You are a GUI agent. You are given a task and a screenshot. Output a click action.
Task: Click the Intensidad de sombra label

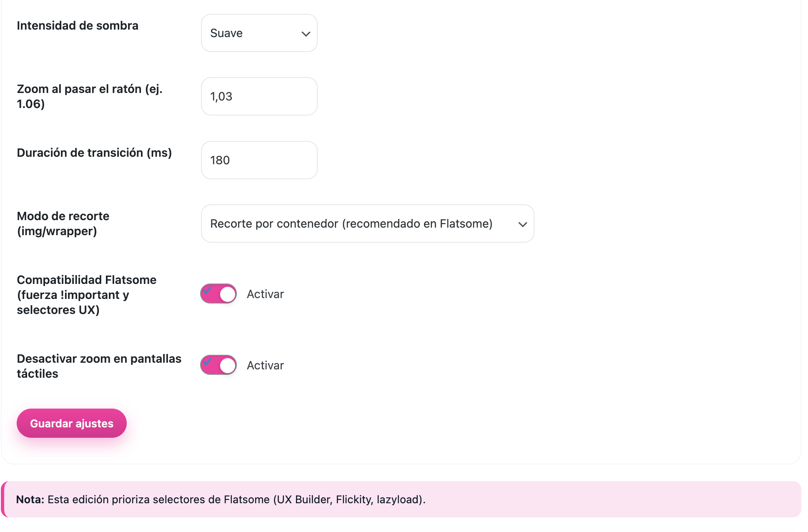(78, 25)
